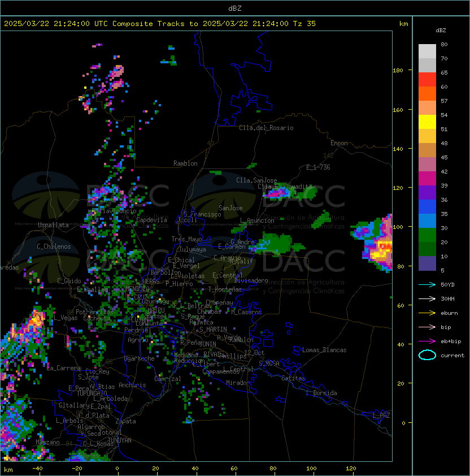
Task: Select the magenta 39-42 dBZ swatch
Action: [x=427, y=179]
